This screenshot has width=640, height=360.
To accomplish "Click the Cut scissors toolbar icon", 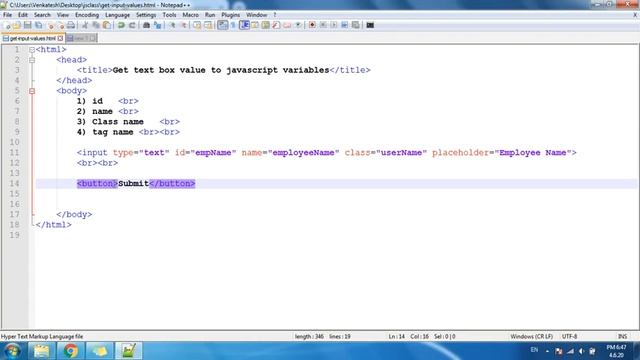I will 85,25.
